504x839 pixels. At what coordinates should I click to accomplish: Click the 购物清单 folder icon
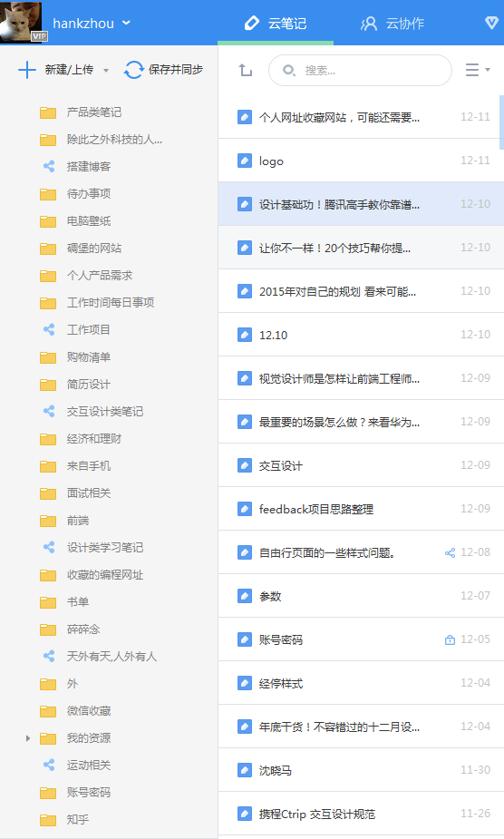48,357
